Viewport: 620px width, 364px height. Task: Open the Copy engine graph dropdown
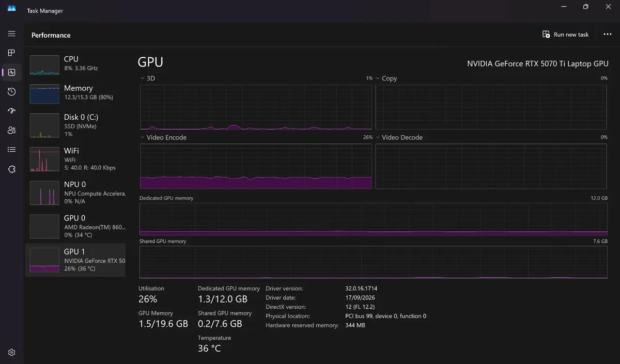click(x=378, y=78)
